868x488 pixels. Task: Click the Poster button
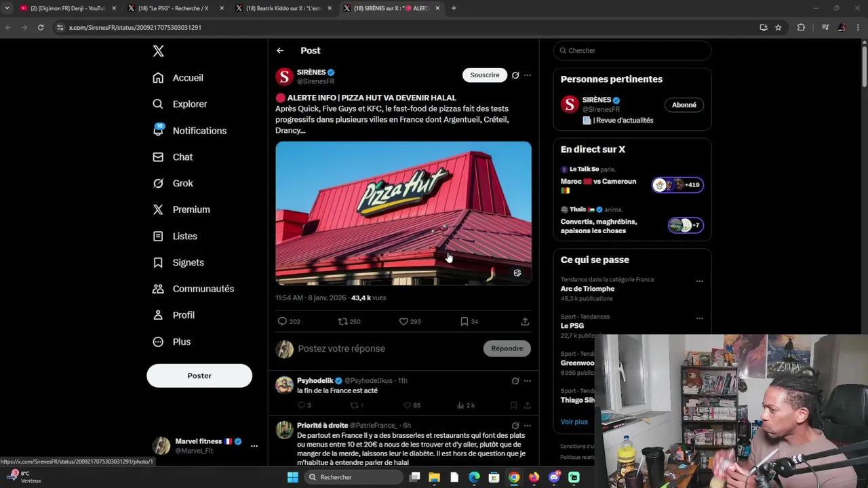point(199,375)
